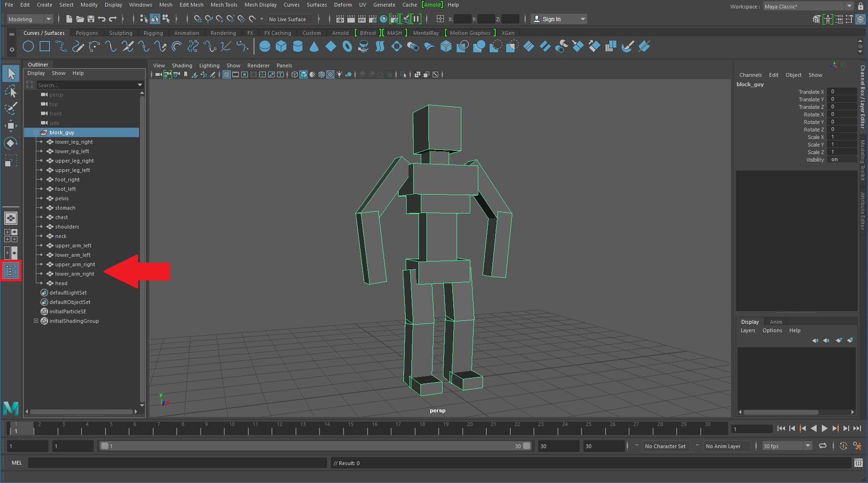Toggle Auto Keyframe in the bottom right

coord(843,446)
